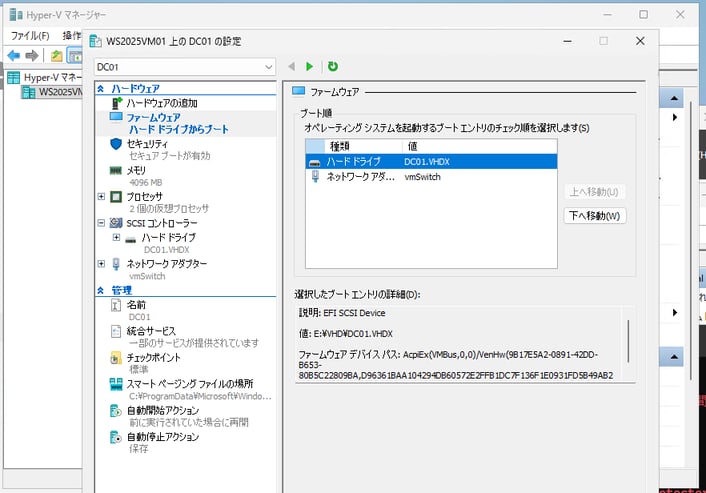Screen dimensions: 706x493
Task: Open 統合サービス settings
Action: (x=151, y=331)
